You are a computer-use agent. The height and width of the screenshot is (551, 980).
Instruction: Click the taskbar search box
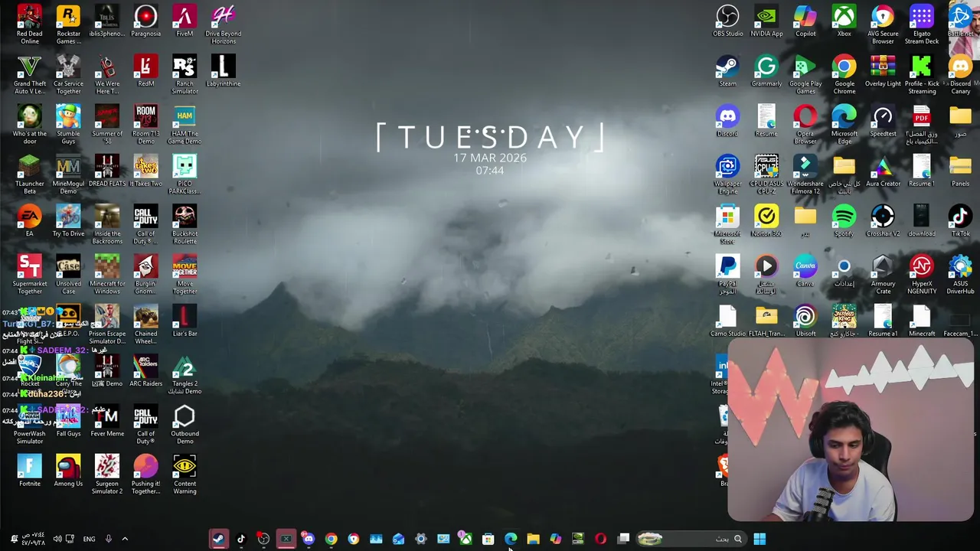click(691, 539)
